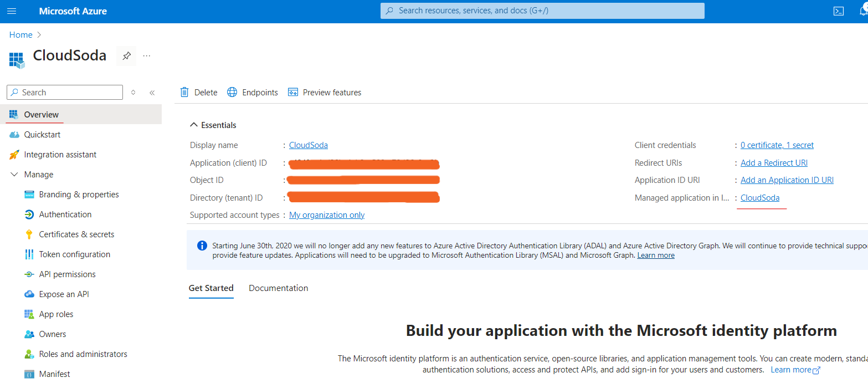
Task: Open Certificates & secrets page
Action: tap(77, 234)
